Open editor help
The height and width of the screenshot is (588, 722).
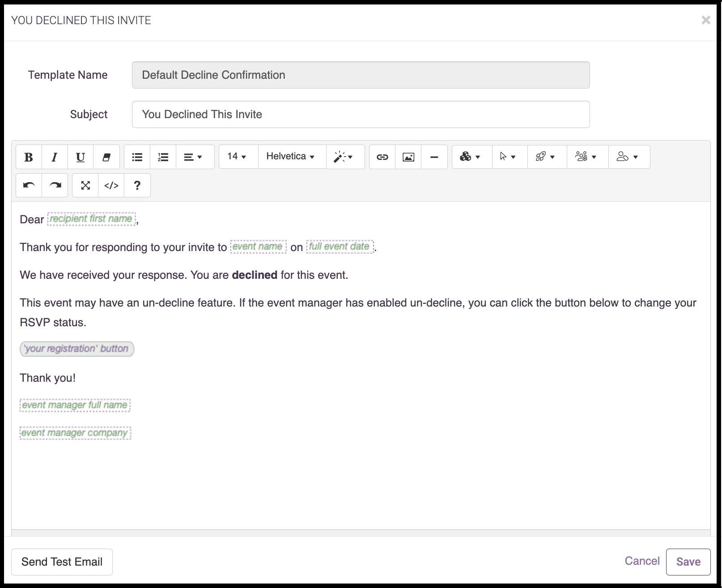tap(137, 185)
